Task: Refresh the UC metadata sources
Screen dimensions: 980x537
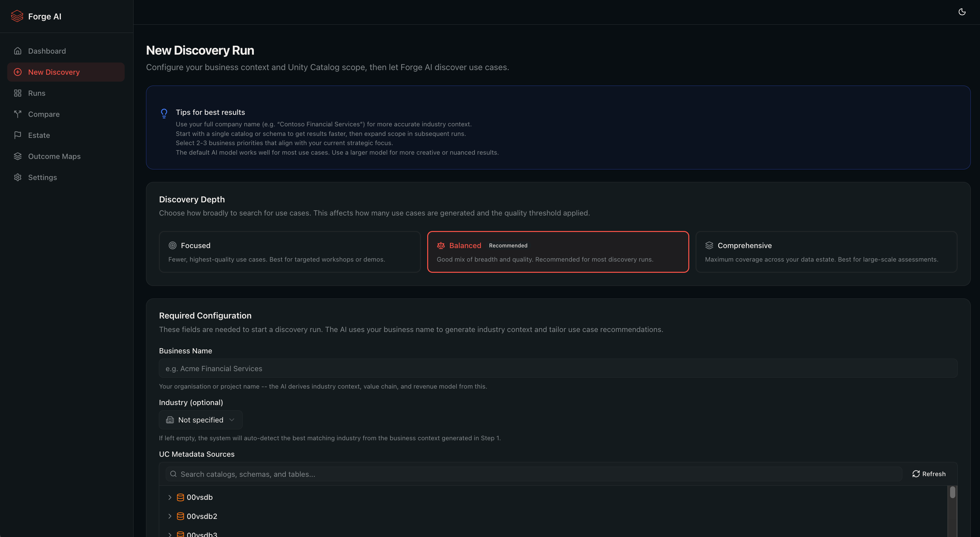Action: pos(929,474)
